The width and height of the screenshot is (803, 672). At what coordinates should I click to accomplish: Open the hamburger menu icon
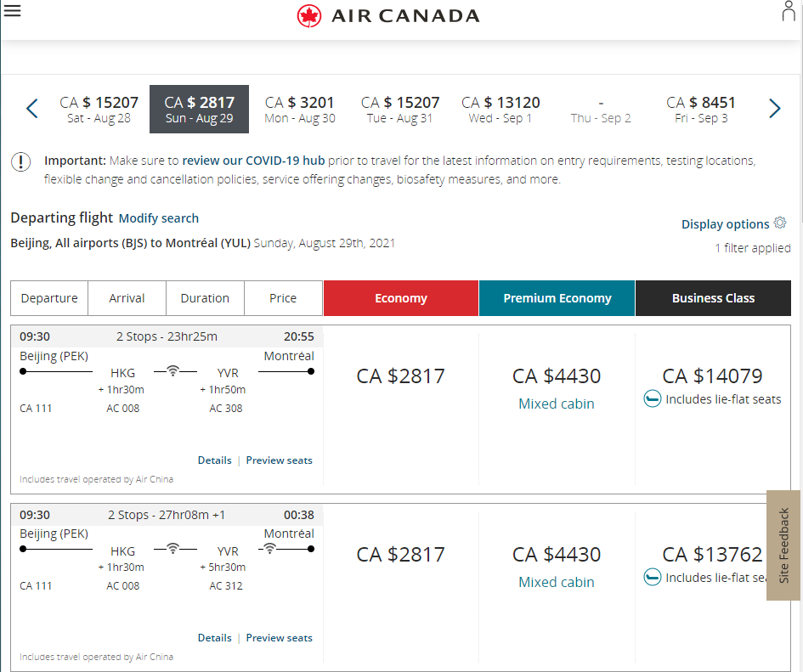(x=12, y=10)
